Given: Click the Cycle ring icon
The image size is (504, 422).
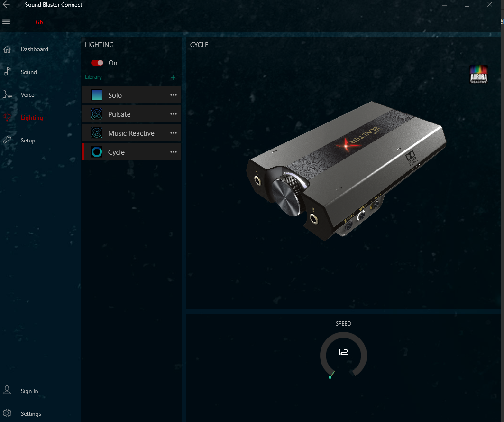Looking at the screenshot, I should point(97,152).
